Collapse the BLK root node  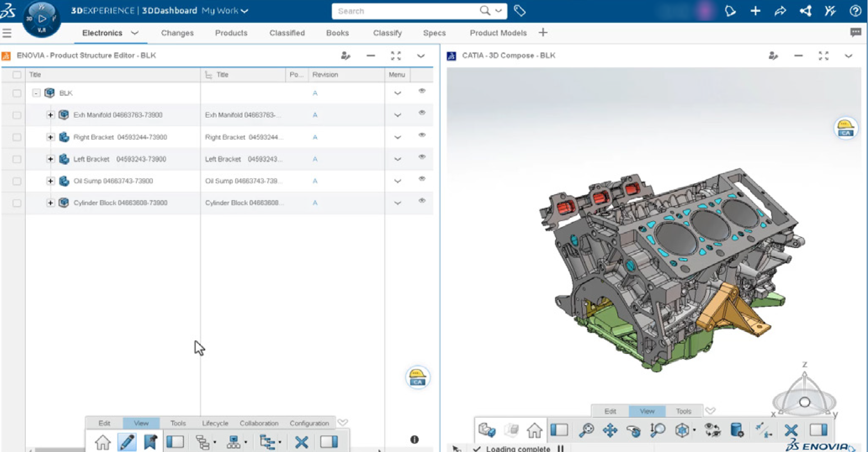tap(36, 93)
